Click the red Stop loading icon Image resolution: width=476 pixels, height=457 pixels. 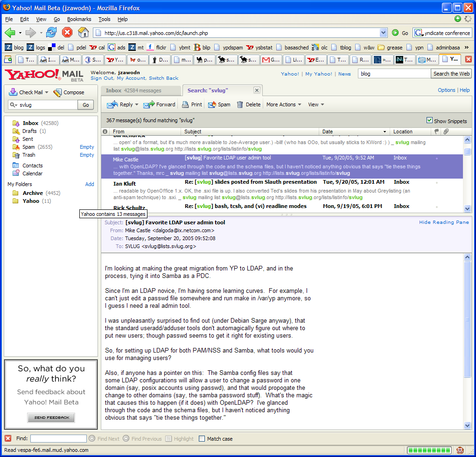(68, 33)
